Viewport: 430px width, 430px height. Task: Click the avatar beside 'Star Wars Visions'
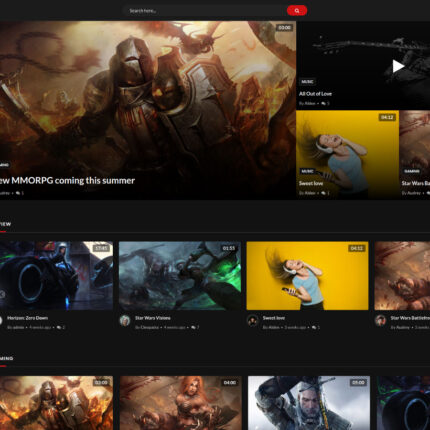pos(125,321)
